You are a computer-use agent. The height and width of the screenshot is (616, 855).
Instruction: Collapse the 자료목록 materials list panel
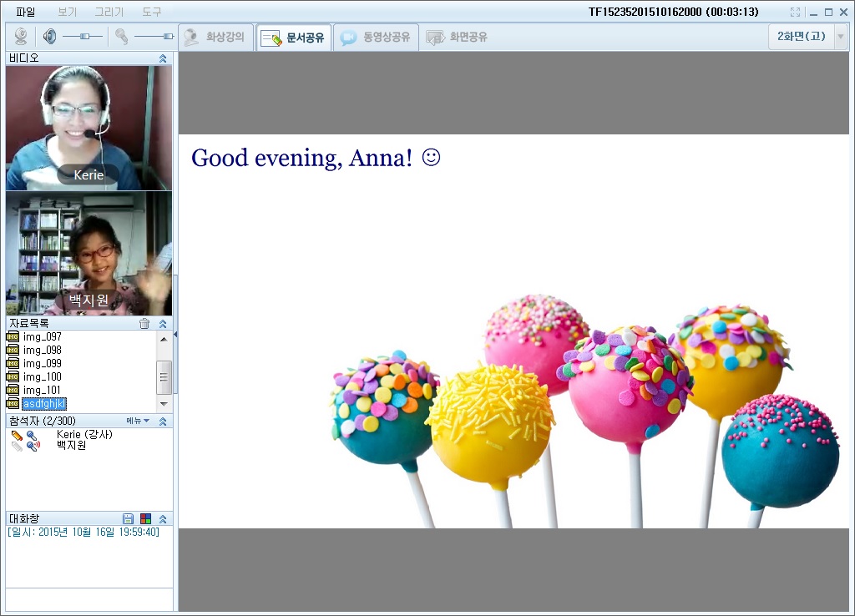(163, 324)
